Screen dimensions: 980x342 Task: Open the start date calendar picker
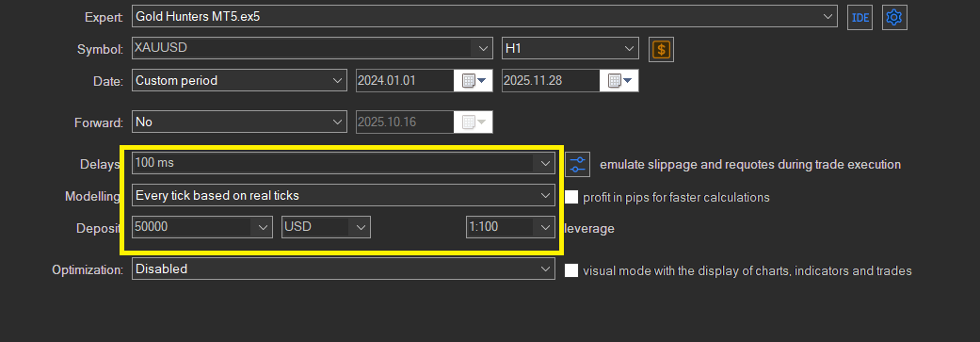pos(474,81)
